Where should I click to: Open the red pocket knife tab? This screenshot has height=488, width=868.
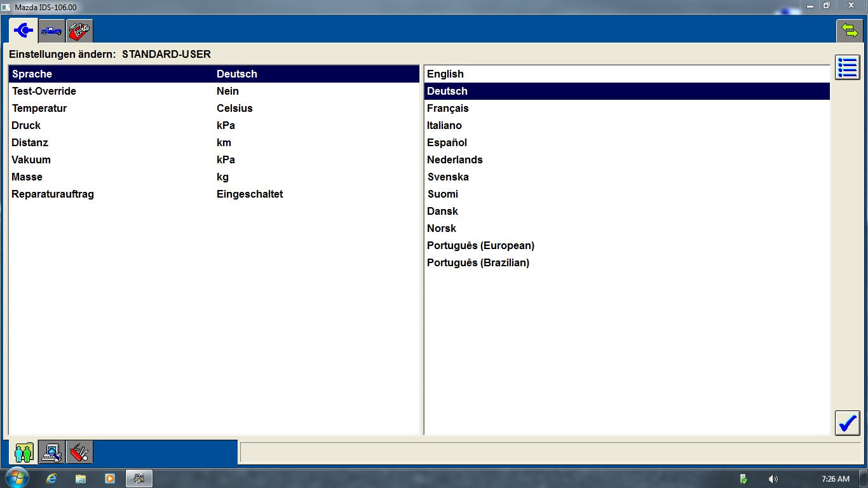[x=79, y=452]
